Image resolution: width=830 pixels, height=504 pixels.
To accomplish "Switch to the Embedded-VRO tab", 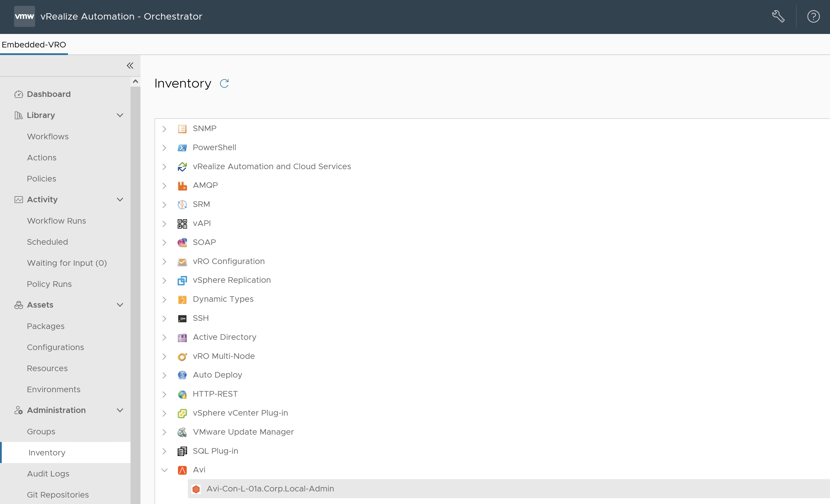I will click(34, 44).
